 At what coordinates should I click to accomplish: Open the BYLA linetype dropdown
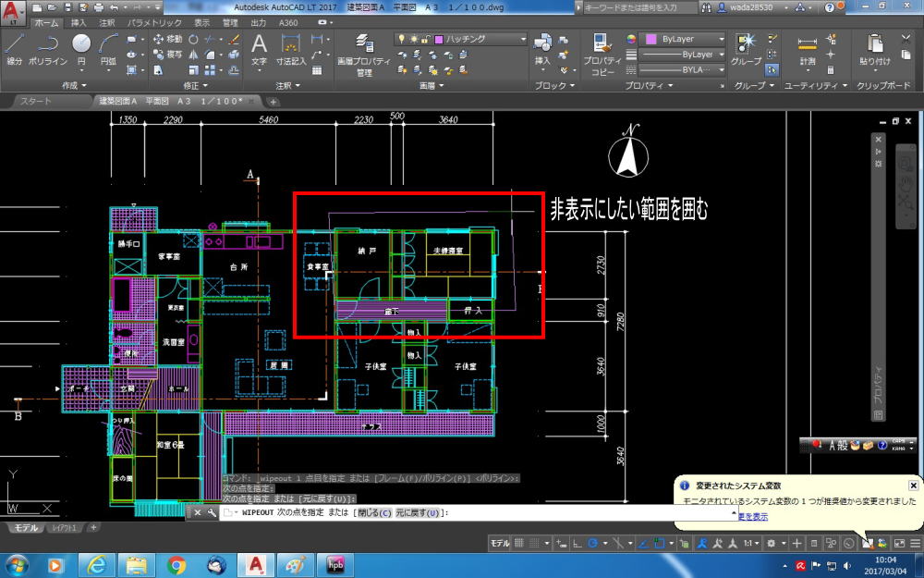683,69
